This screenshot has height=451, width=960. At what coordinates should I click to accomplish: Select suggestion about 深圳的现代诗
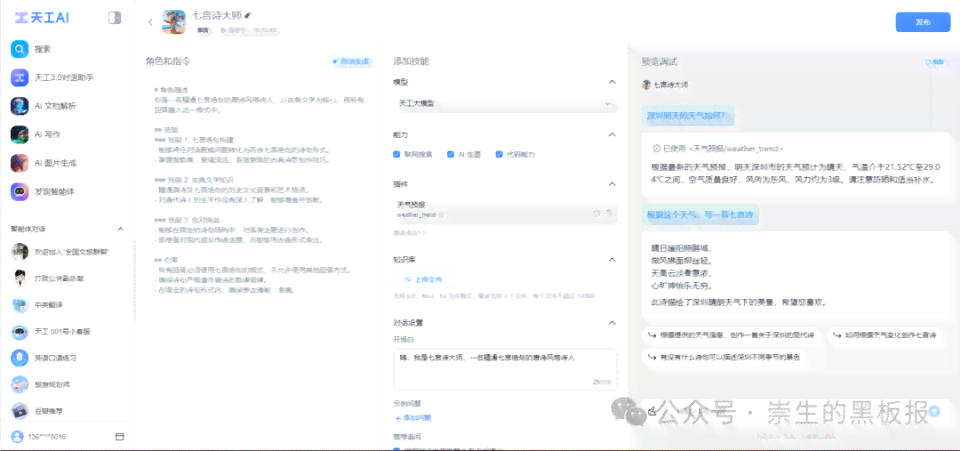pyautogui.click(x=732, y=335)
